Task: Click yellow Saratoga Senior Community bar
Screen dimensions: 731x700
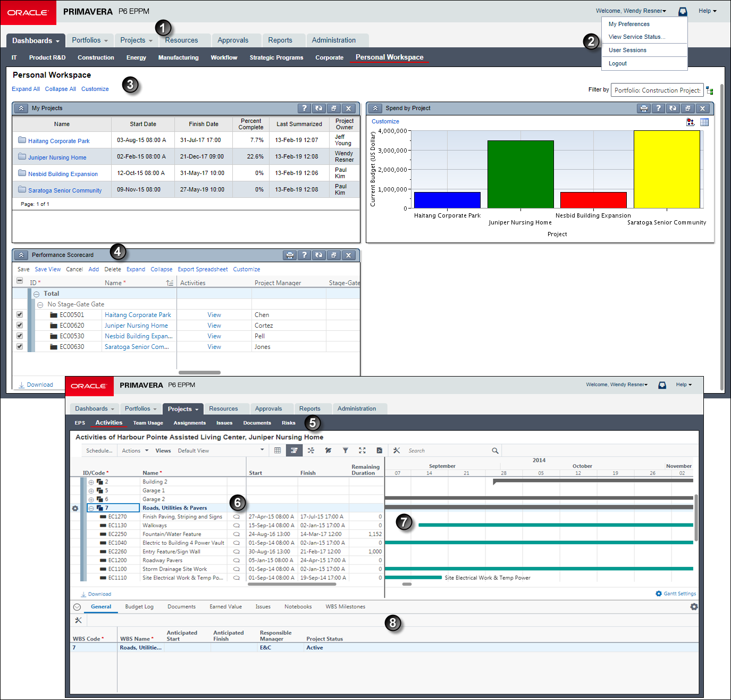Action: 667,170
